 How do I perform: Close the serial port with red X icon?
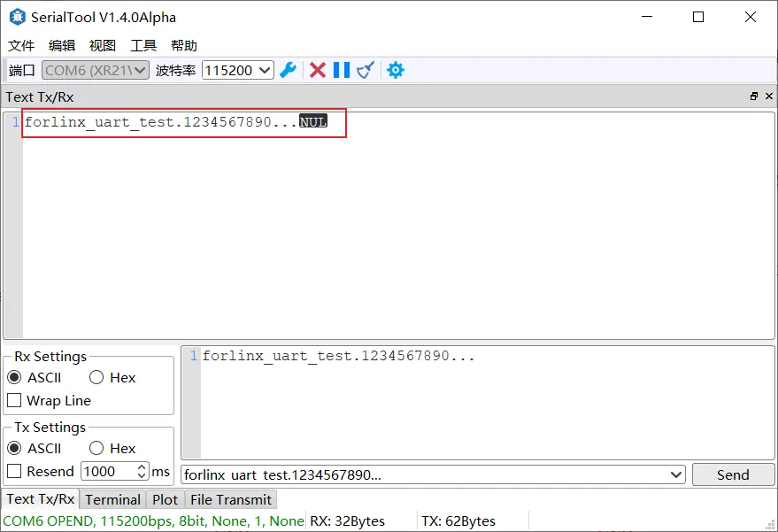[318, 70]
